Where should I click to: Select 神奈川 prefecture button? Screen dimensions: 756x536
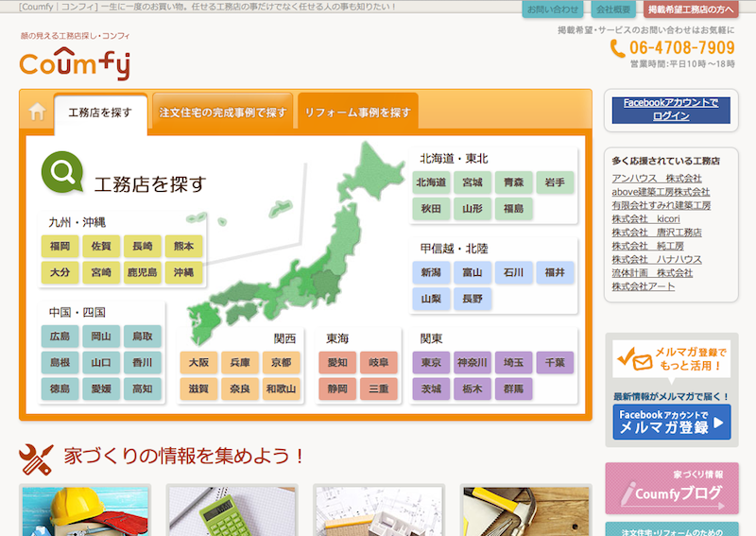[472, 362]
